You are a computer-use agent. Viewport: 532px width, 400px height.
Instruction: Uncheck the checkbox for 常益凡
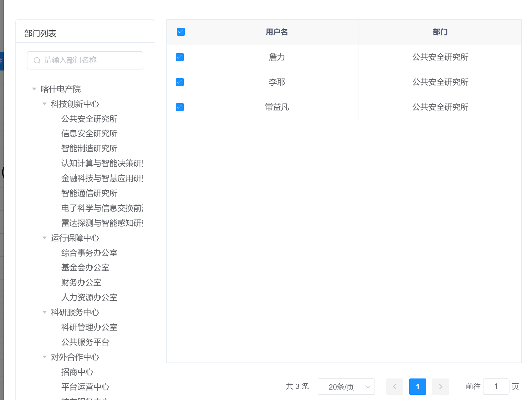(x=180, y=107)
